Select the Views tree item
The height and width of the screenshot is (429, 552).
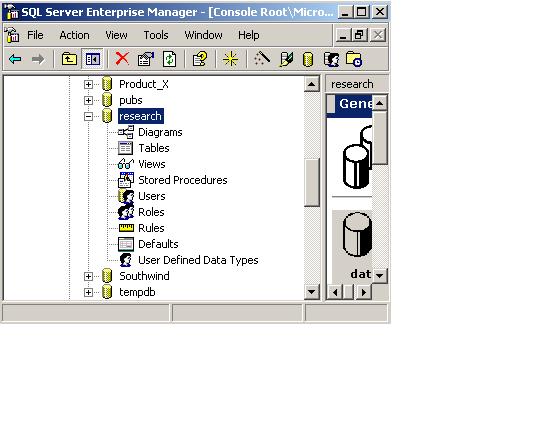pos(152,164)
